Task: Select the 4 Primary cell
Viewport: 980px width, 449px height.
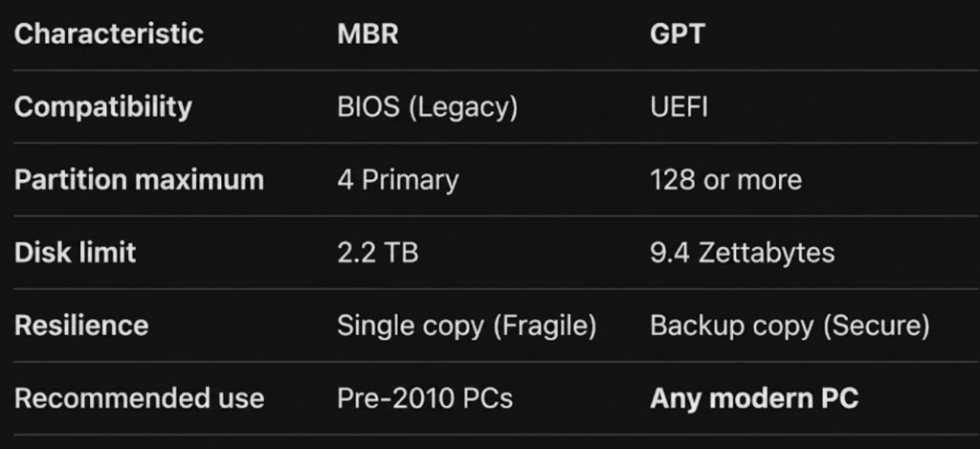Action: tap(397, 179)
